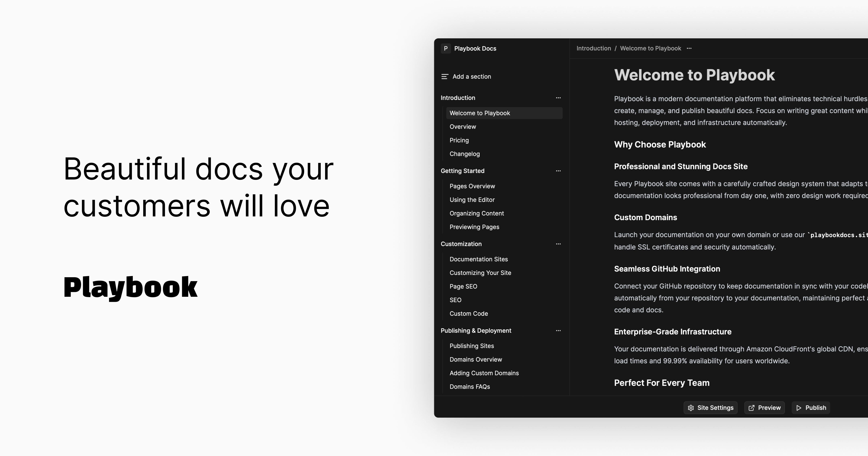Collapse the Getting Started section header
This screenshot has height=456, width=868.
tap(462, 171)
